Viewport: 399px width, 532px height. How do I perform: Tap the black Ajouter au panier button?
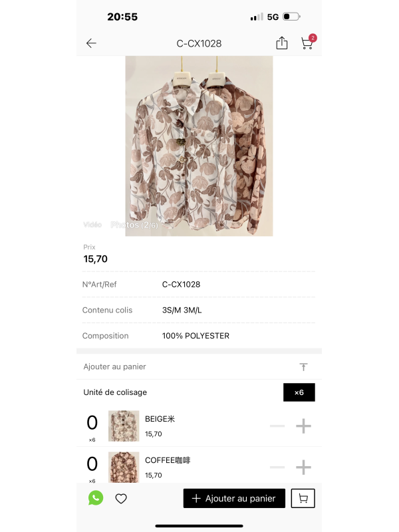[x=234, y=498]
